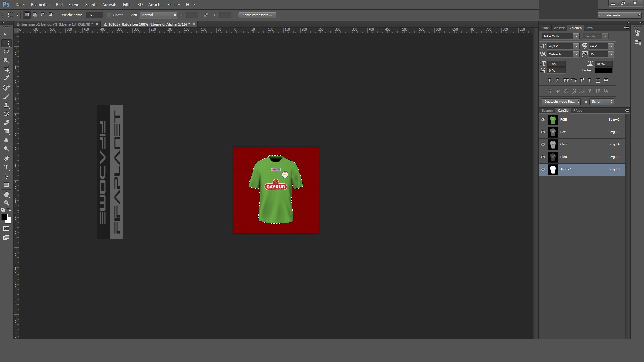Viewport: 644px width, 362px height.
Task: Click the swap width and height icon
Action: point(206,15)
